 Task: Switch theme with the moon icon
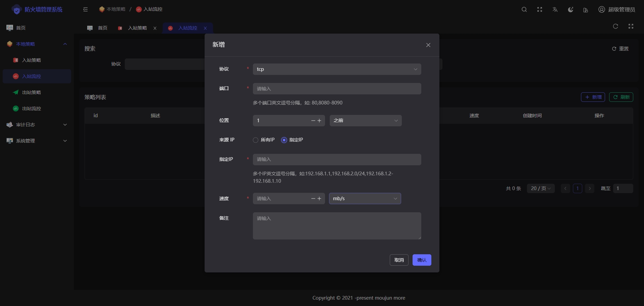(571, 9)
